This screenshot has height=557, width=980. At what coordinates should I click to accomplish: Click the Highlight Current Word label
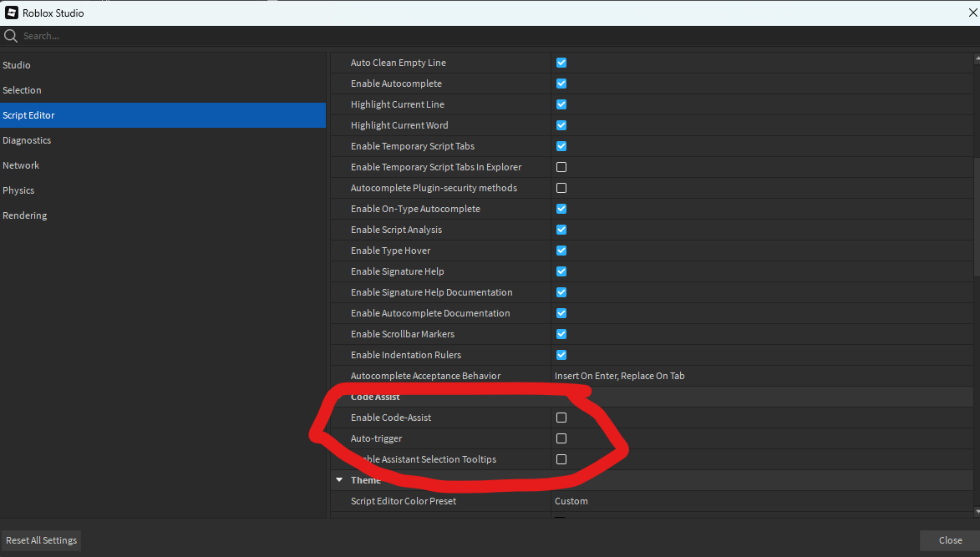399,125
